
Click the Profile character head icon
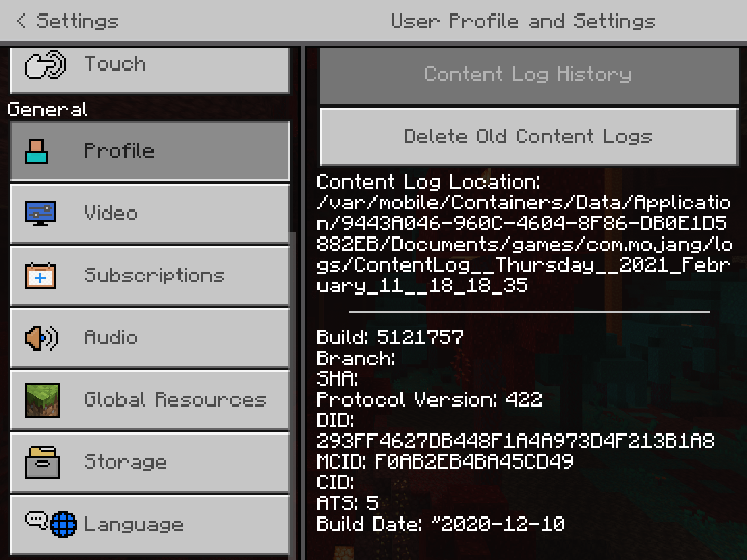(x=36, y=151)
